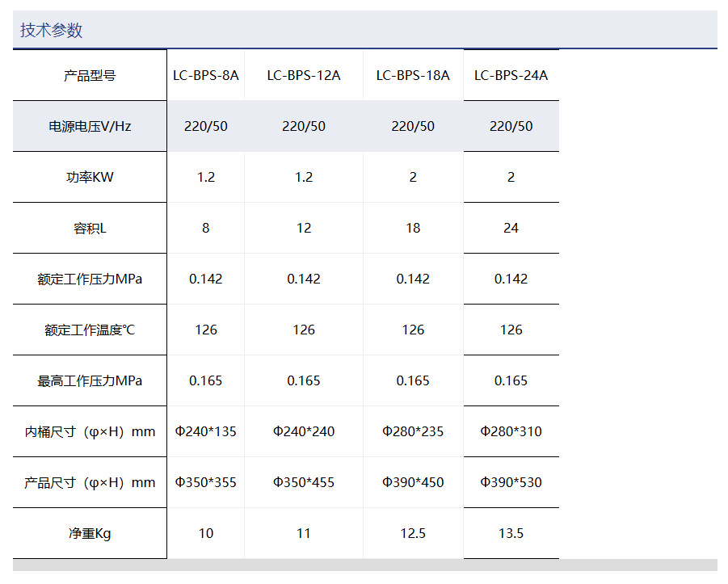Select inner barrel size Φ240*240
Image resolution: width=728 pixels, height=584 pixels.
click(304, 431)
